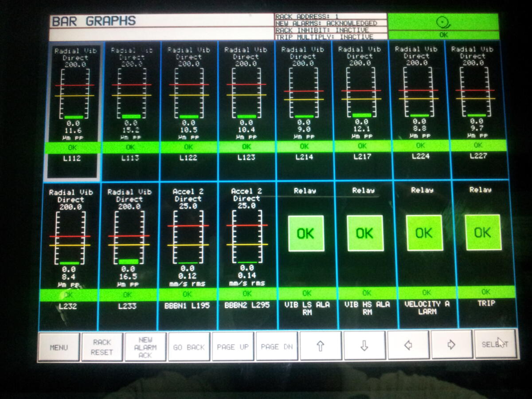The height and width of the screenshot is (399, 532).
Task: Select the BBBN1 L195 accel channel label
Action: click(188, 305)
